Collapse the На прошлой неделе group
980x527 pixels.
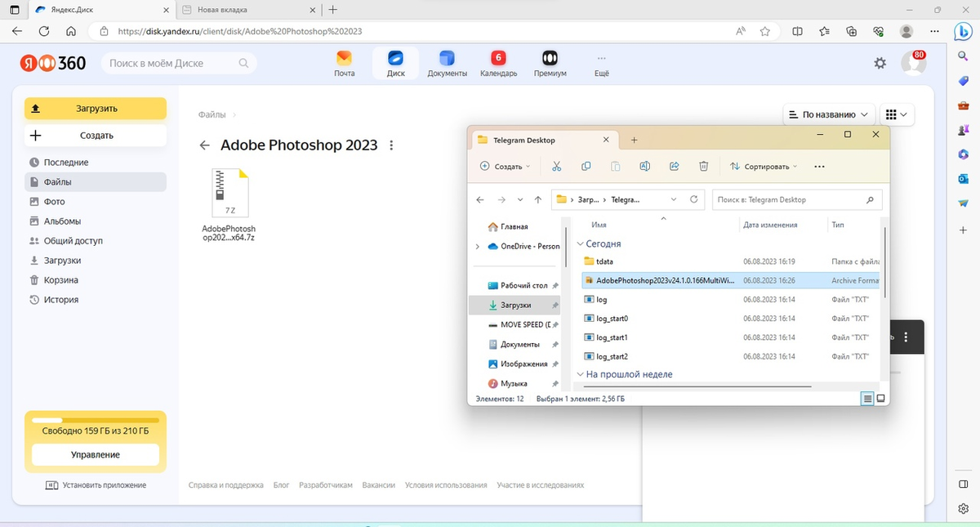(x=581, y=374)
